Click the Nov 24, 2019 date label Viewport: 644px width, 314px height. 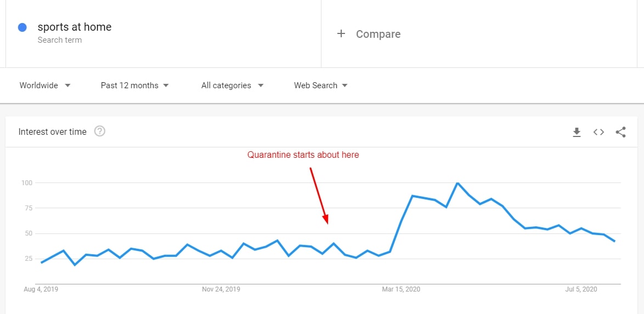click(221, 289)
